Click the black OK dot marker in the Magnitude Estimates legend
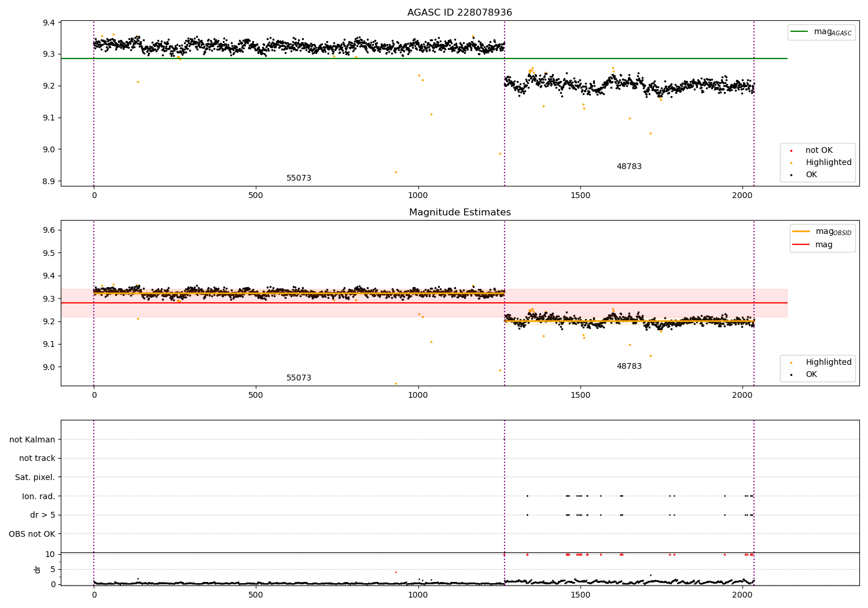 coord(791,375)
